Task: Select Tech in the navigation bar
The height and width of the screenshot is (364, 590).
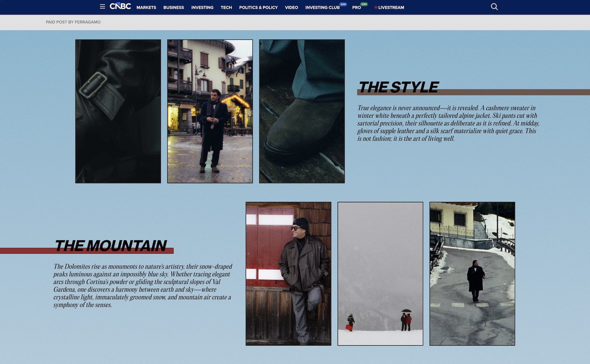Action: click(226, 8)
